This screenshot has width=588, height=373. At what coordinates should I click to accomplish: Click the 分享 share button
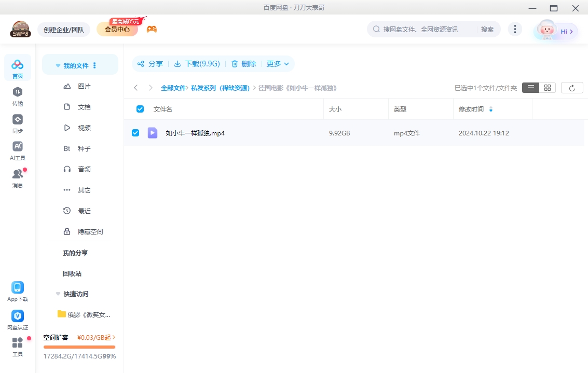(x=150, y=63)
